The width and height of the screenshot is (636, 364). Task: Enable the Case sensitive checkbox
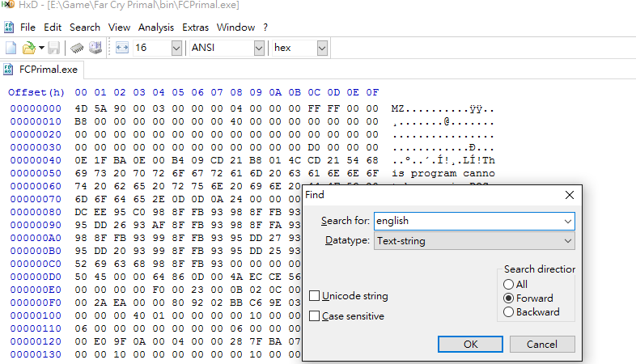click(x=314, y=315)
